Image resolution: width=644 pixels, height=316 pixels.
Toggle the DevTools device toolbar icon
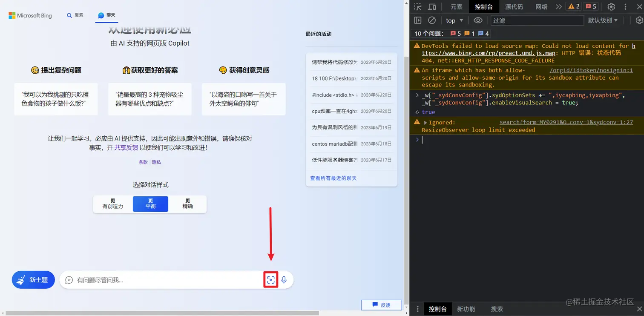pos(432,7)
